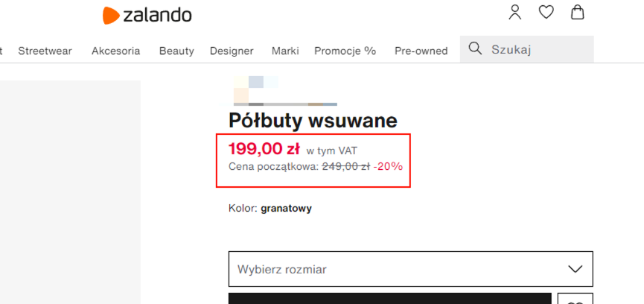This screenshot has height=304, width=644.
Task: Open the wishlist heart icon in header
Action: (x=546, y=13)
